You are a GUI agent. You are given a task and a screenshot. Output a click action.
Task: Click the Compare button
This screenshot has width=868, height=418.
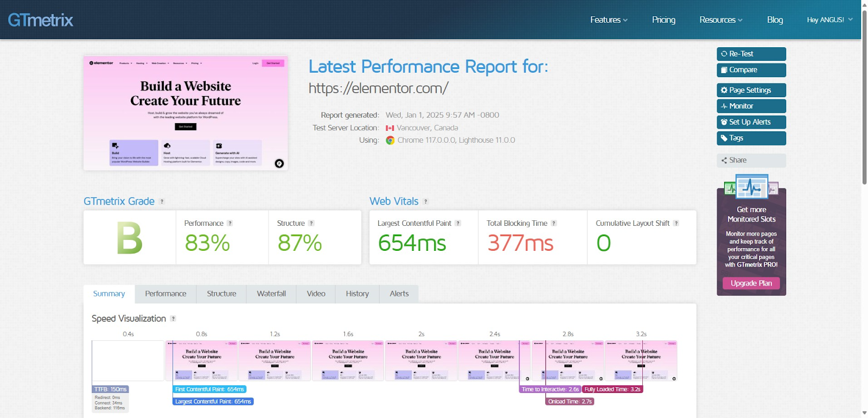pos(751,70)
